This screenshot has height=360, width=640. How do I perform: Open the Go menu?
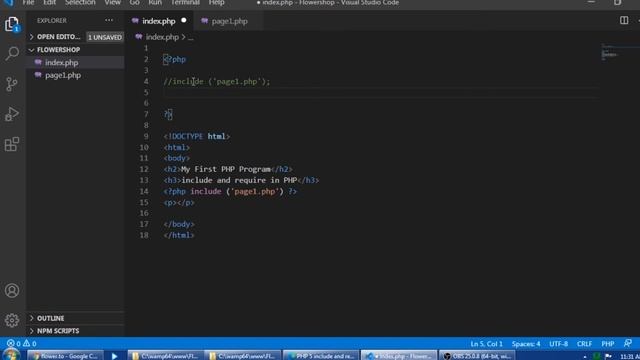pos(134,3)
